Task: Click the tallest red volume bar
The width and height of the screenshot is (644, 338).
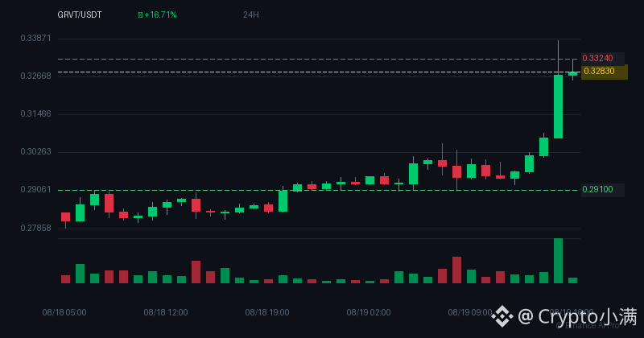Action: (x=456, y=270)
